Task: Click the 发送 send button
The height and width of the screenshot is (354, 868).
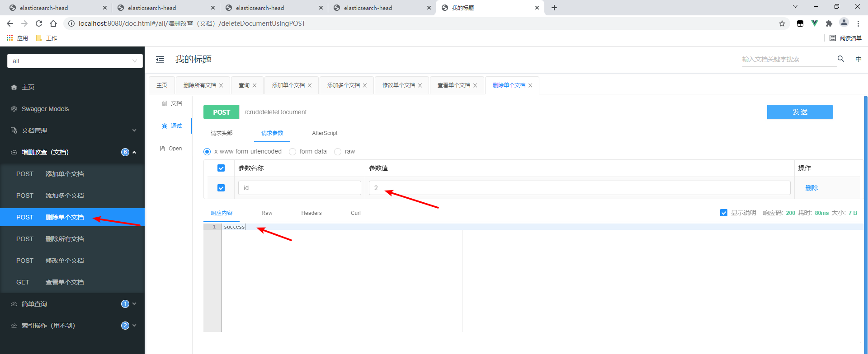Action: [x=800, y=112]
